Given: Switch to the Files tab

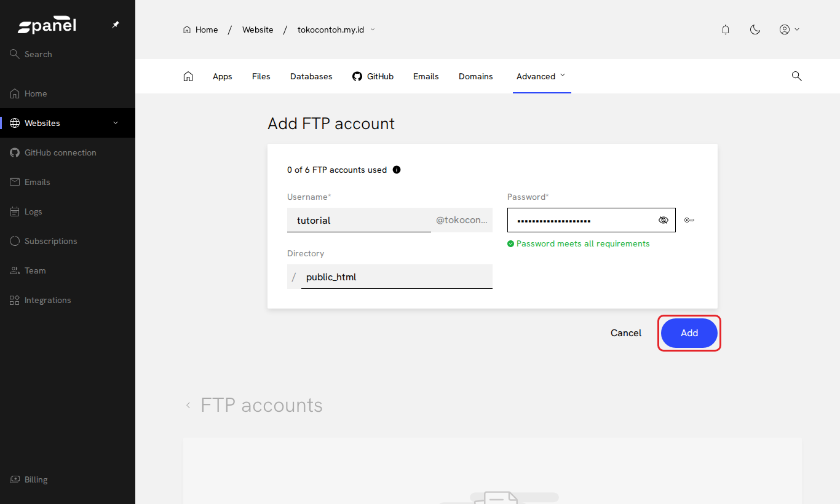Looking at the screenshot, I should click(x=261, y=76).
